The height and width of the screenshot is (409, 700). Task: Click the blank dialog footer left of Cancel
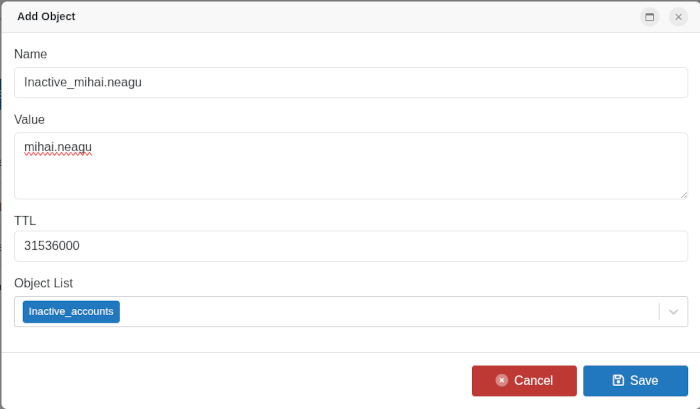tap(230, 380)
